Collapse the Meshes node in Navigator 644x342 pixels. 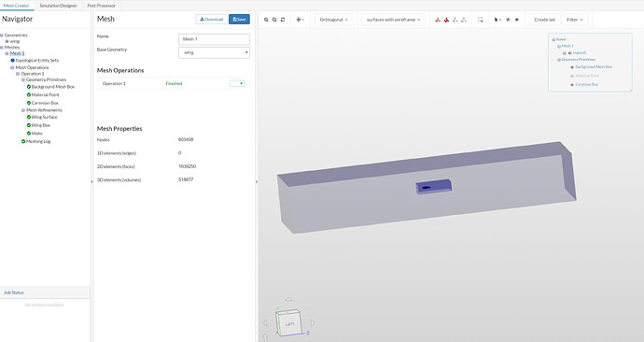(x=2, y=48)
